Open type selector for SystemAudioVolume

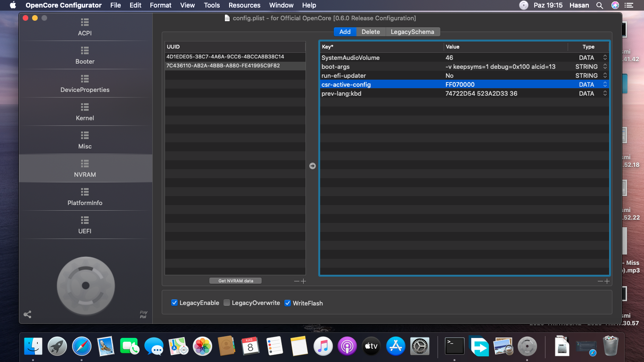click(605, 58)
